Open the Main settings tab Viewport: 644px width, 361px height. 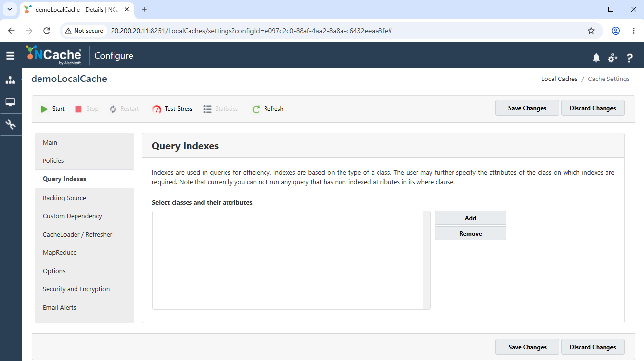click(84, 143)
